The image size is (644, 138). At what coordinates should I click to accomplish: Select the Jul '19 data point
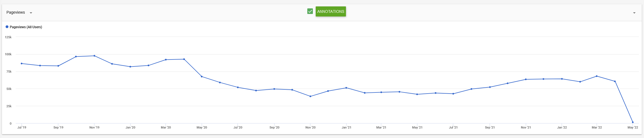click(22, 64)
